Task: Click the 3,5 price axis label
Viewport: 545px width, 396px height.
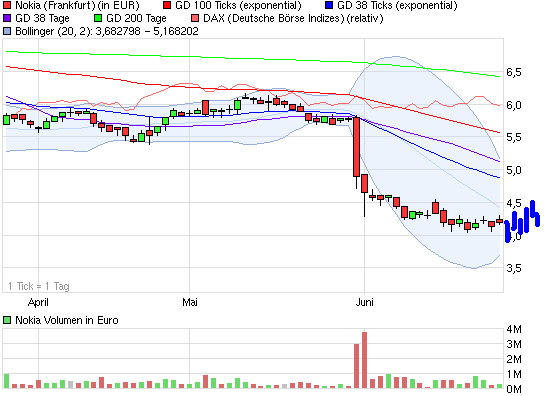Action: pos(514,268)
